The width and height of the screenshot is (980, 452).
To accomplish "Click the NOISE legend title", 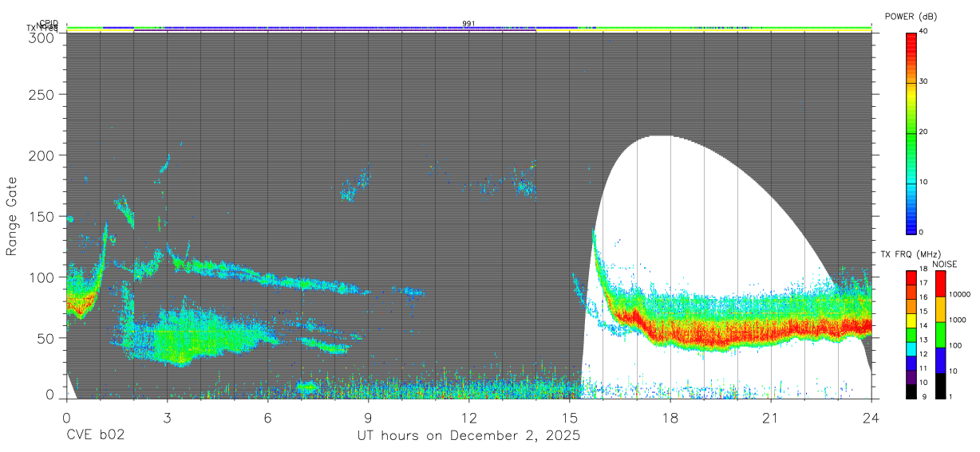I will pyautogui.click(x=944, y=264).
